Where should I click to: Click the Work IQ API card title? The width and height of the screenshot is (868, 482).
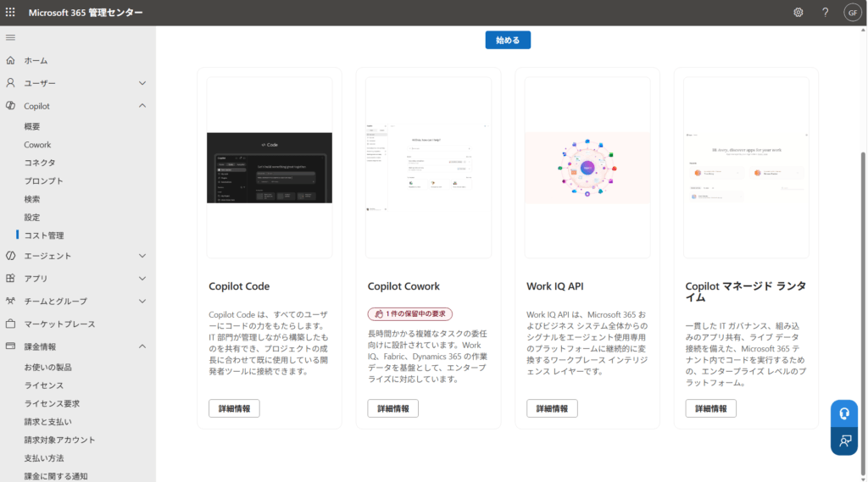(554, 286)
